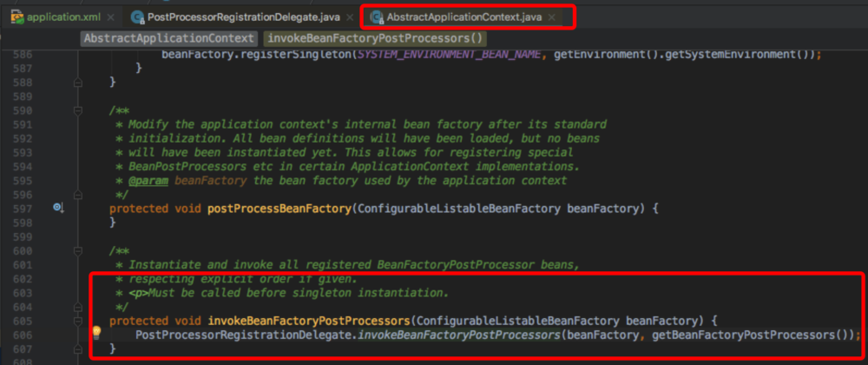The width and height of the screenshot is (868, 365).
Task: Click ConfigurableListableBeanFactory type on line 605
Action: 518,322
